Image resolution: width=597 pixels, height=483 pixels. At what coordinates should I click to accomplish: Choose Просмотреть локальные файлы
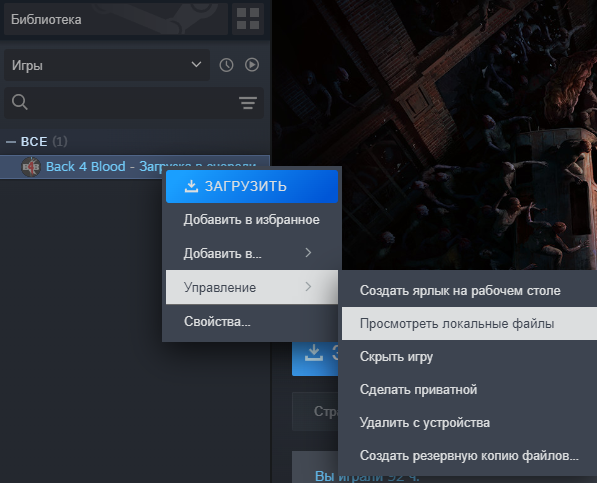(x=469, y=324)
